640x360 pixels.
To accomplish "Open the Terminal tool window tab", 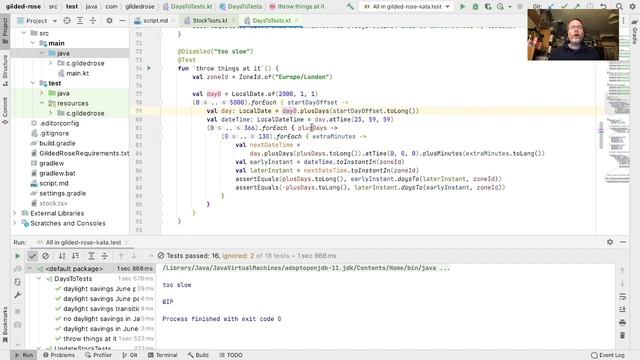I will pyautogui.click(x=162, y=355).
